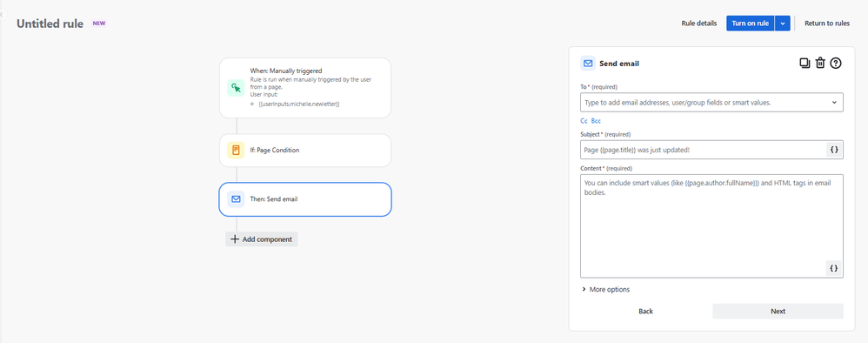Click the Bcc link

(x=596, y=121)
